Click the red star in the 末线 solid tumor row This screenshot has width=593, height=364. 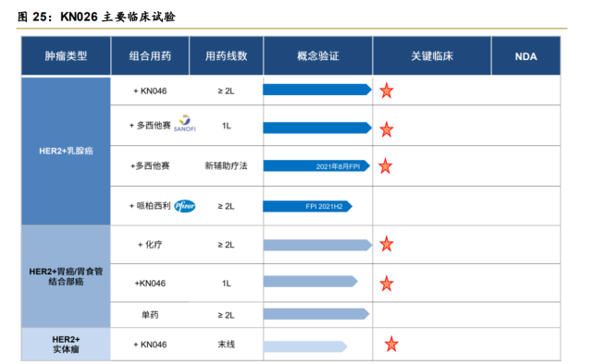(391, 344)
